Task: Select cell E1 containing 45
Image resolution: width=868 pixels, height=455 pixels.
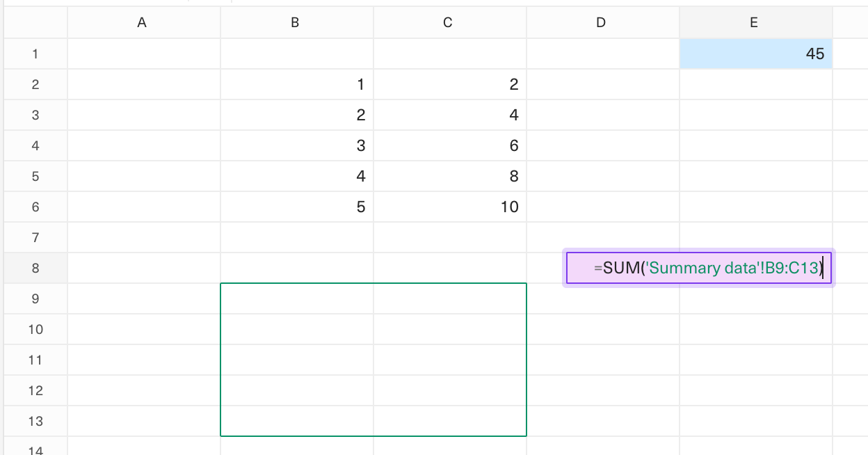Action: 756,54
